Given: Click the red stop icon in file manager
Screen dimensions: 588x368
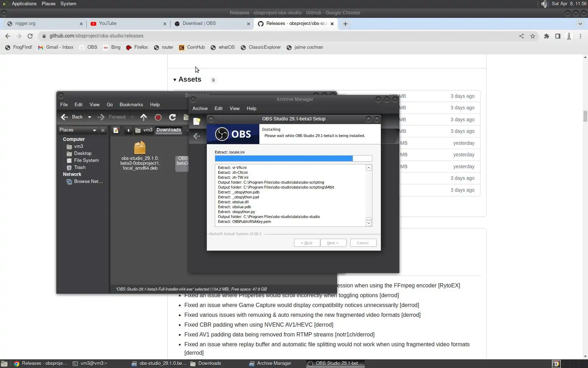Looking at the screenshot, I should [158, 117].
